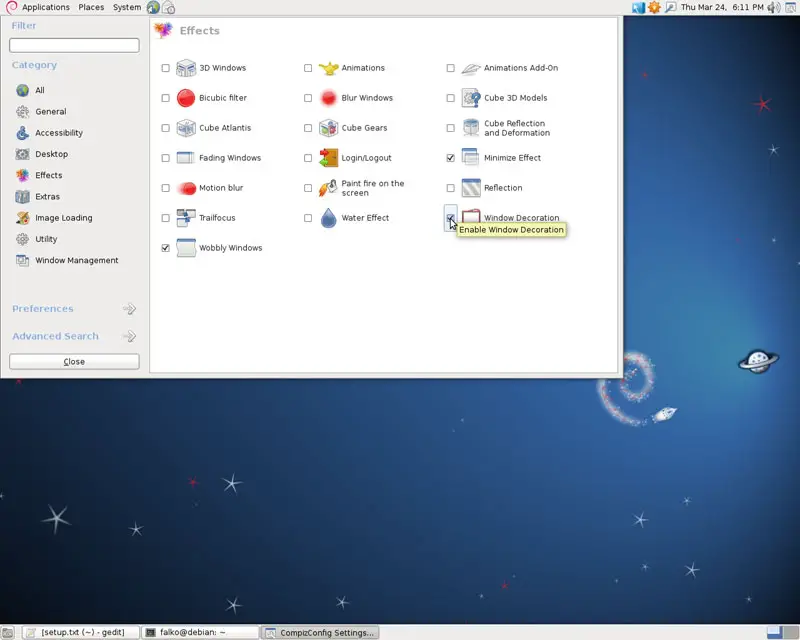Viewport: 800px width, 640px height.
Task: Tick the Bicubic filter checkbox
Action: (165, 98)
